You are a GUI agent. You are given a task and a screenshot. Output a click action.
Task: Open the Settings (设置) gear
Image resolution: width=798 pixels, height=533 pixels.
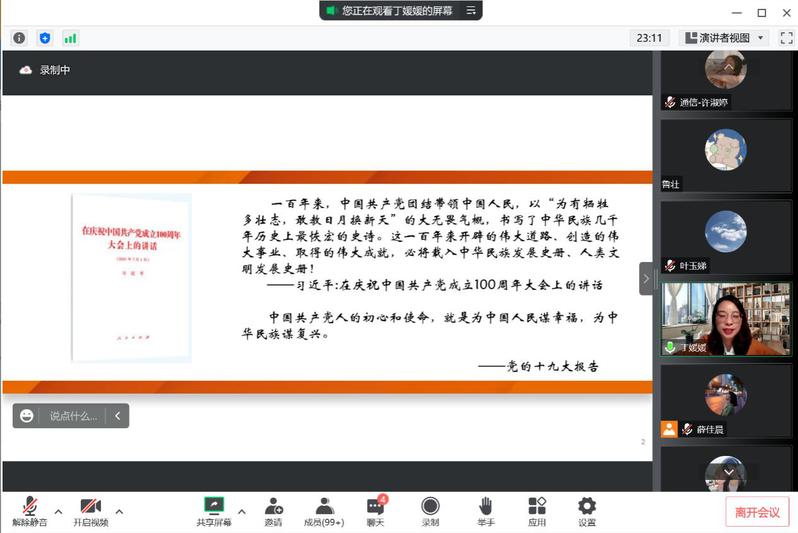click(x=587, y=511)
